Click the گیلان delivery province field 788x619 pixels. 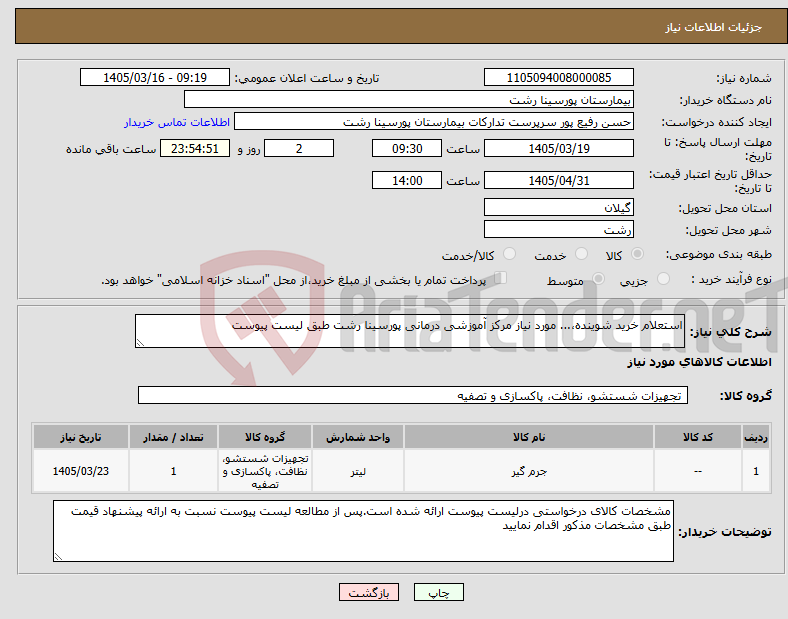click(x=558, y=207)
